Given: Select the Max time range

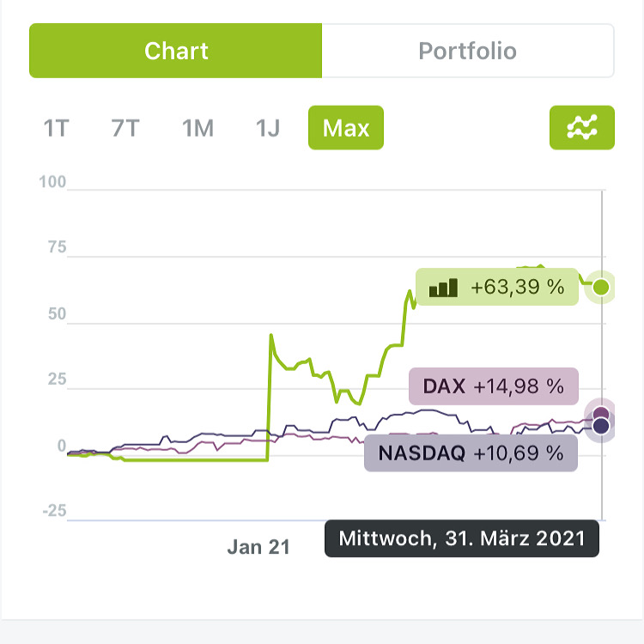Looking at the screenshot, I should click(346, 129).
